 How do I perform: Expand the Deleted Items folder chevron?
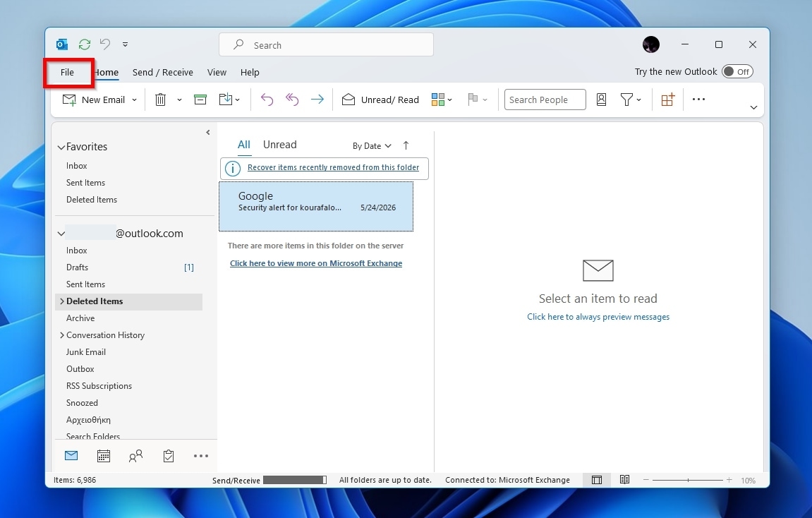coord(61,301)
